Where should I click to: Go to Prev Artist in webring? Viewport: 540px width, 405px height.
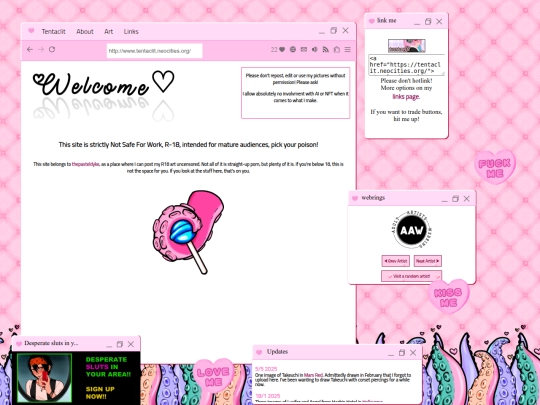(x=395, y=261)
